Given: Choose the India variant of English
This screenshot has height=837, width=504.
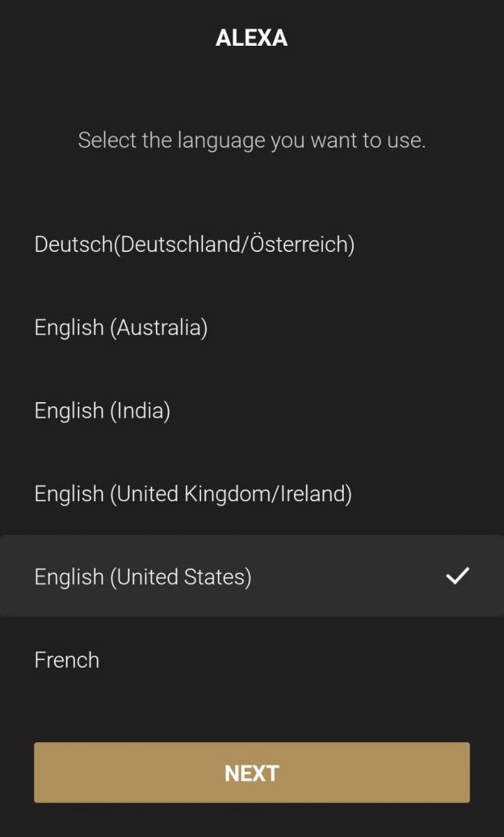Looking at the screenshot, I should tap(102, 411).
